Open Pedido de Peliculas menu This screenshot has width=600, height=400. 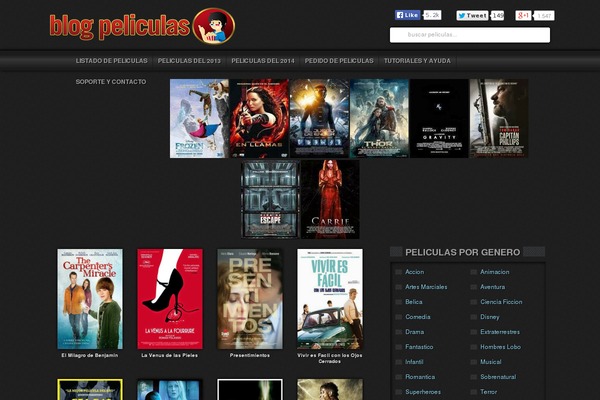(x=339, y=61)
